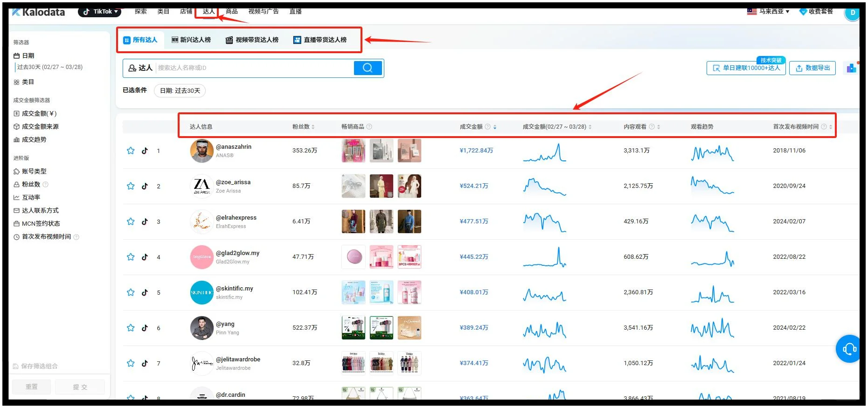Viewport: 868px width, 408px height.
Task: Click the blue search magnifier button
Action: coord(368,68)
